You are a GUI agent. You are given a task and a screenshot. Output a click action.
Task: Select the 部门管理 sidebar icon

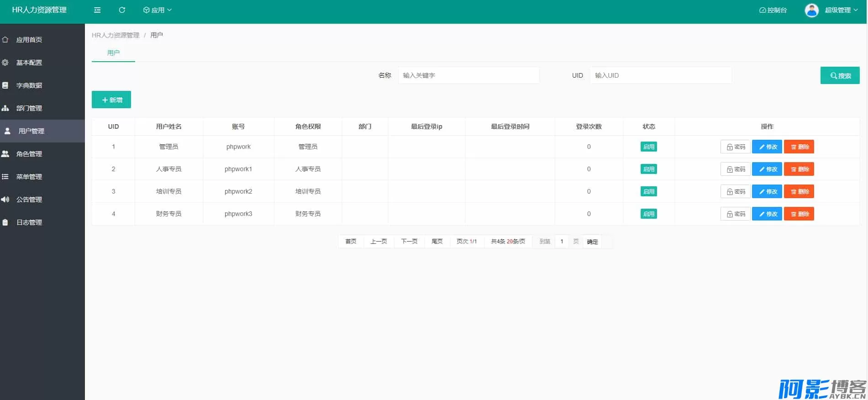5,108
